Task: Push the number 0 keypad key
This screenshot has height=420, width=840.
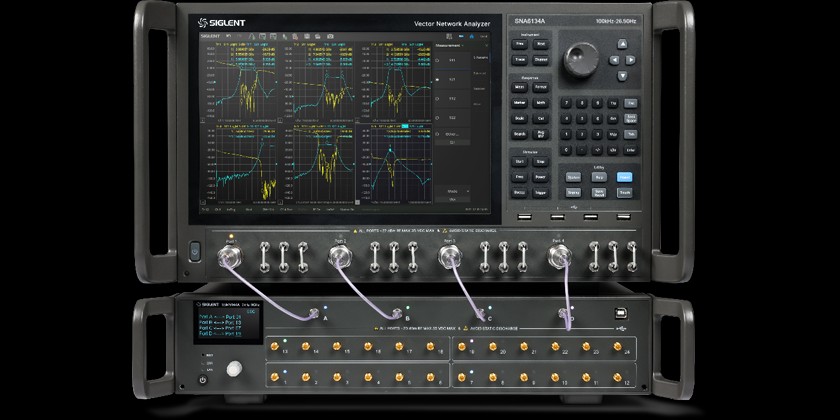Action: (566, 150)
